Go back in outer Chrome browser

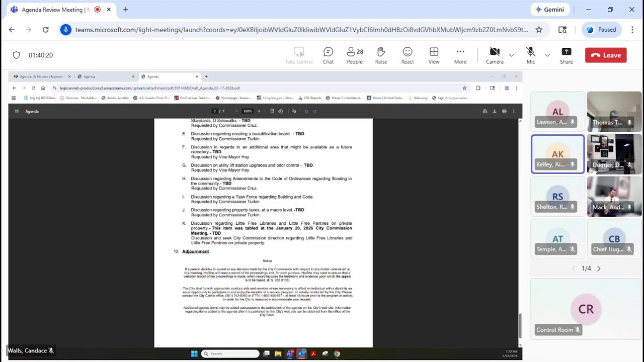tap(12, 30)
